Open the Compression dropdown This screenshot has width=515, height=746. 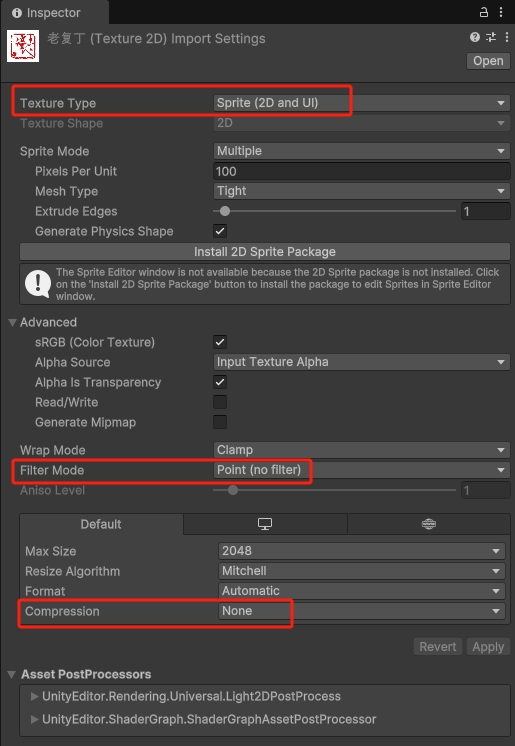362,611
